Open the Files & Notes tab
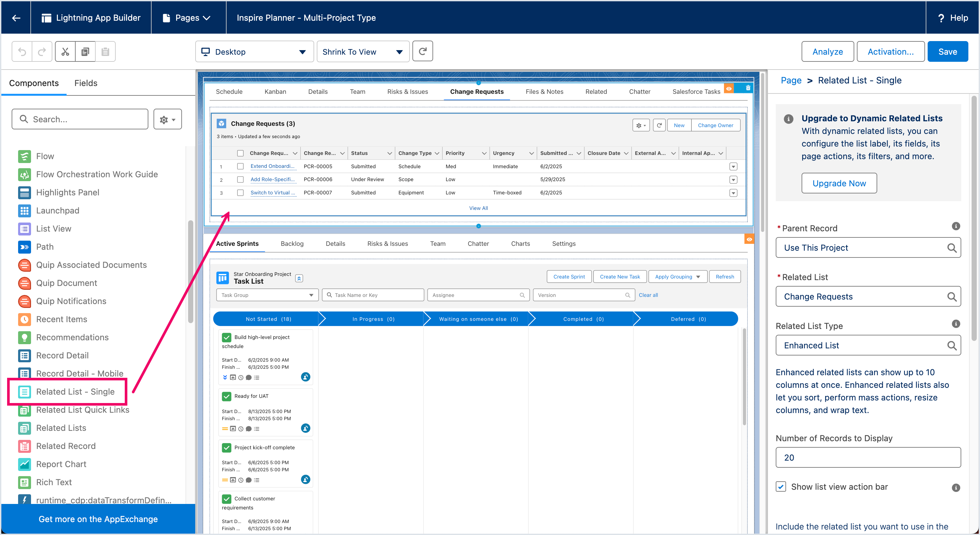 coord(544,92)
